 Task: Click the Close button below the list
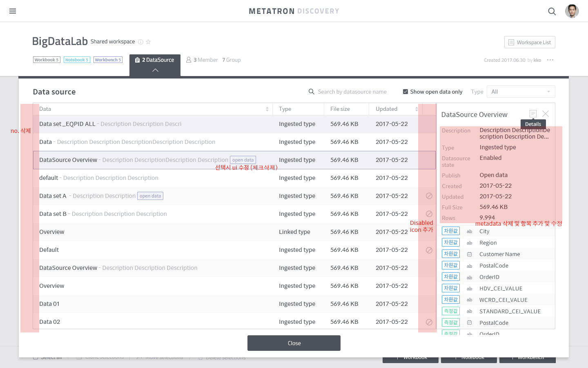click(x=294, y=343)
